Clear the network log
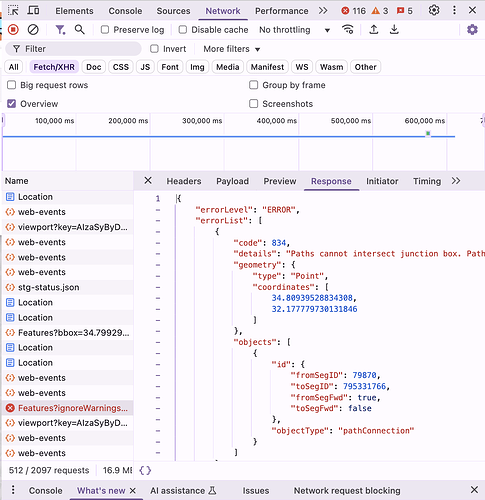Image resolution: width=485 pixels, height=500 pixels. tap(33, 30)
